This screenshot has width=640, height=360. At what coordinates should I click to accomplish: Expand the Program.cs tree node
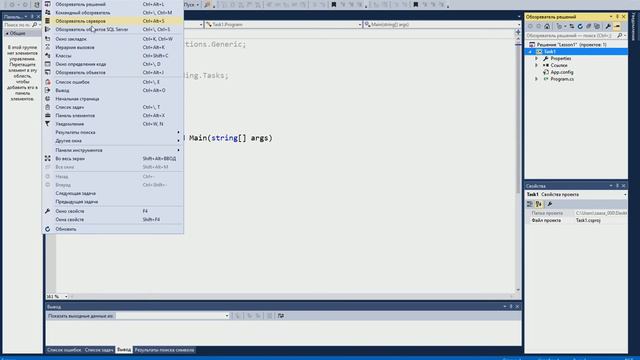click(x=537, y=79)
